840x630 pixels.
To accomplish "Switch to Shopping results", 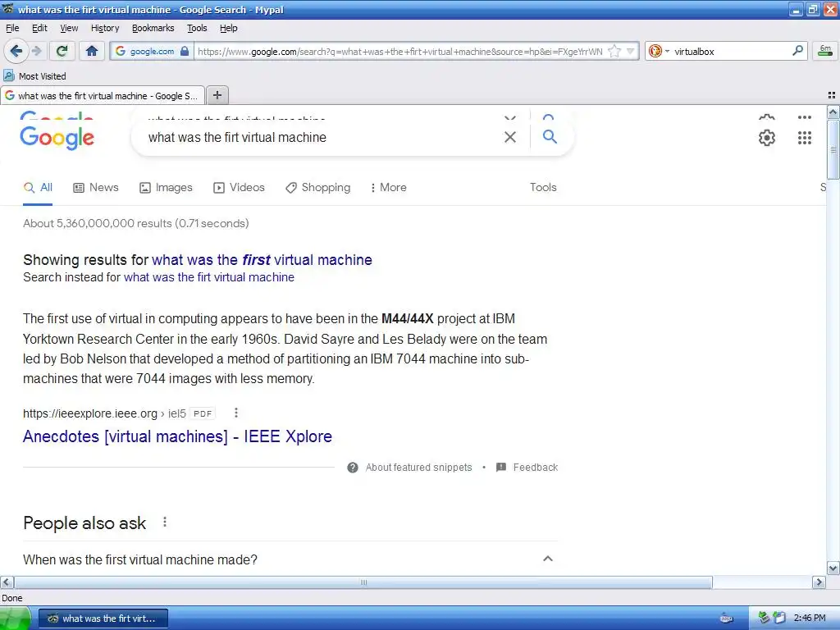I will pos(317,188).
